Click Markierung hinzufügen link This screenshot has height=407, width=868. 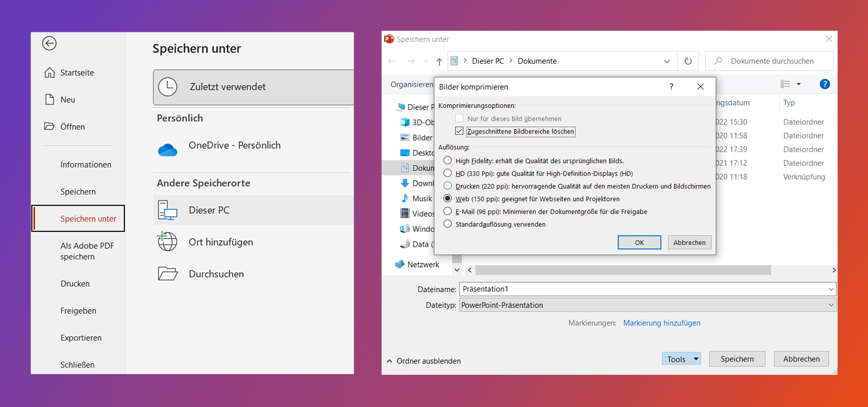click(661, 323)
